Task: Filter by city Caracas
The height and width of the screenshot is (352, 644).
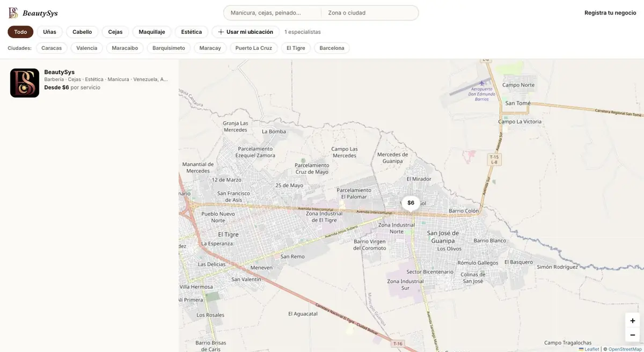Action: (52, 48)
